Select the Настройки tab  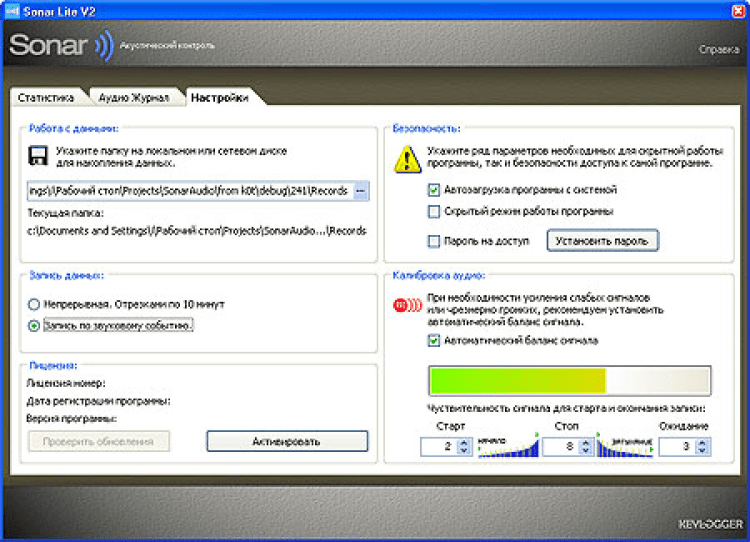point(220,98)
